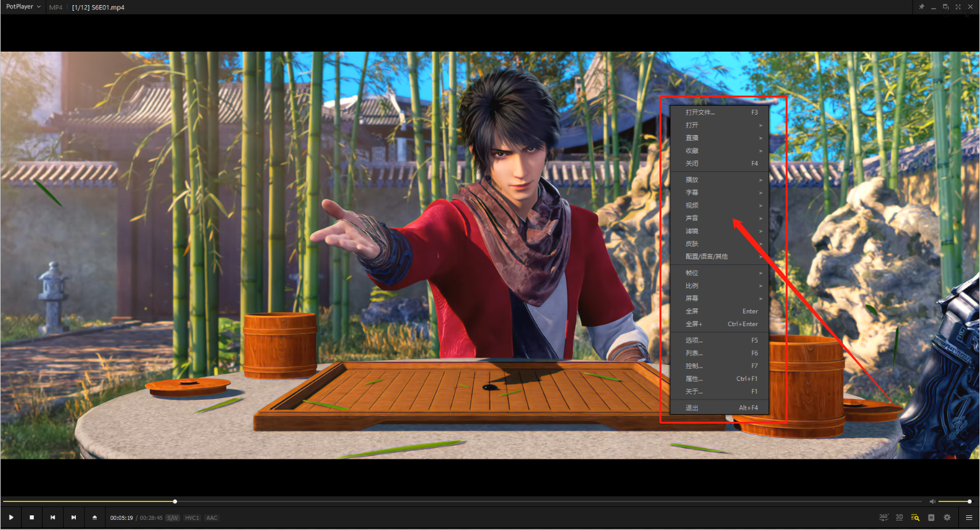The width and height of the screenshot is (980, 530).
Task: Open the 比例 submenu
Action: pyautogui.click(x=719, y=285)
